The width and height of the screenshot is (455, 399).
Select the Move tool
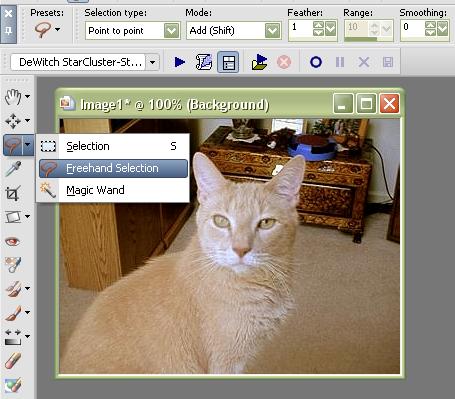click(x=13, y=121)
